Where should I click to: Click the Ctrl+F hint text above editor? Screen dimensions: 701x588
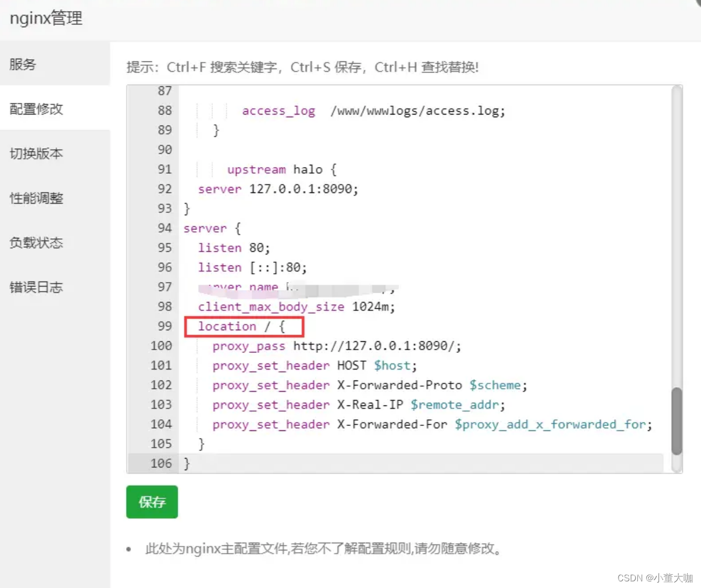point(302,67)
